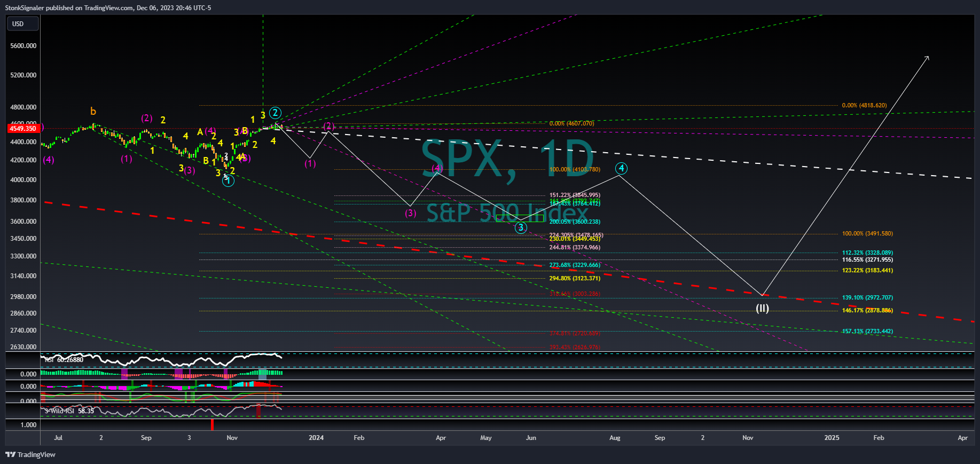Click the 3140.000 price axis label
Viewport: 980px width, 464px height.
23,276
